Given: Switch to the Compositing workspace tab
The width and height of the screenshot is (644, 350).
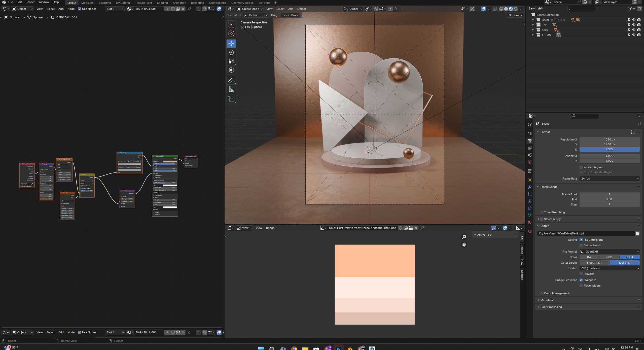Looking at the screenshot, I should coord(218,3).
